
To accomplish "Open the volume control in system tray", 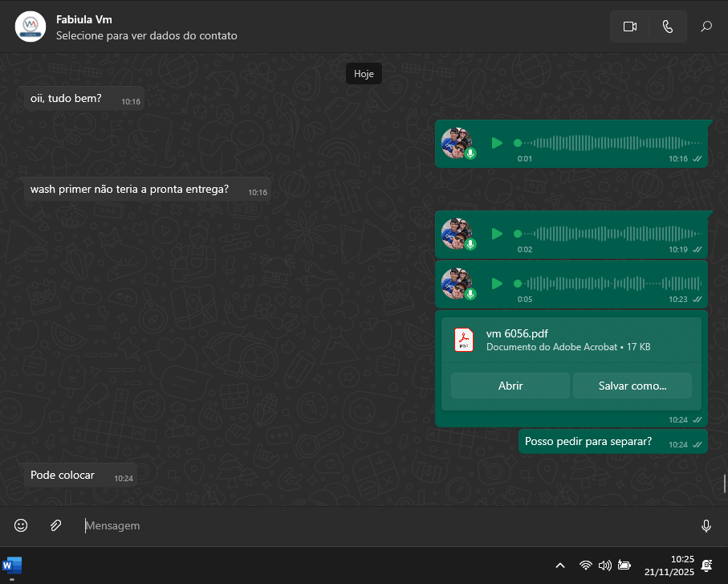I will click(605, 566).
